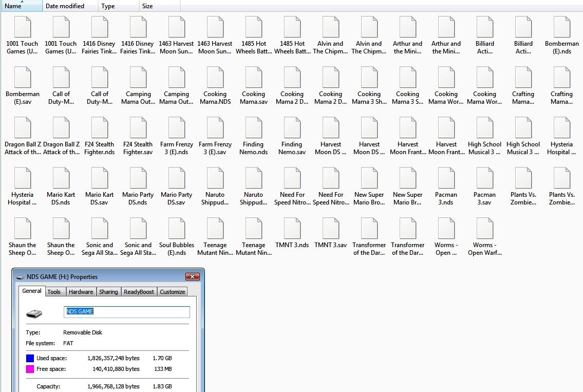Open the ReadyBoost tab
Image resolution: width=583 pixels, height=392 pixels.
click(x=139, y=292)
